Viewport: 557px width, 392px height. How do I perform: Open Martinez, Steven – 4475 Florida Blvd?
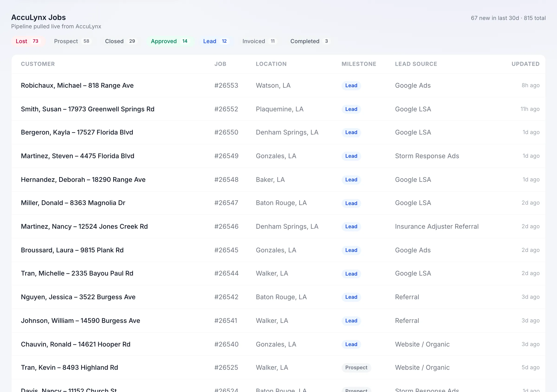pos(77,156)
